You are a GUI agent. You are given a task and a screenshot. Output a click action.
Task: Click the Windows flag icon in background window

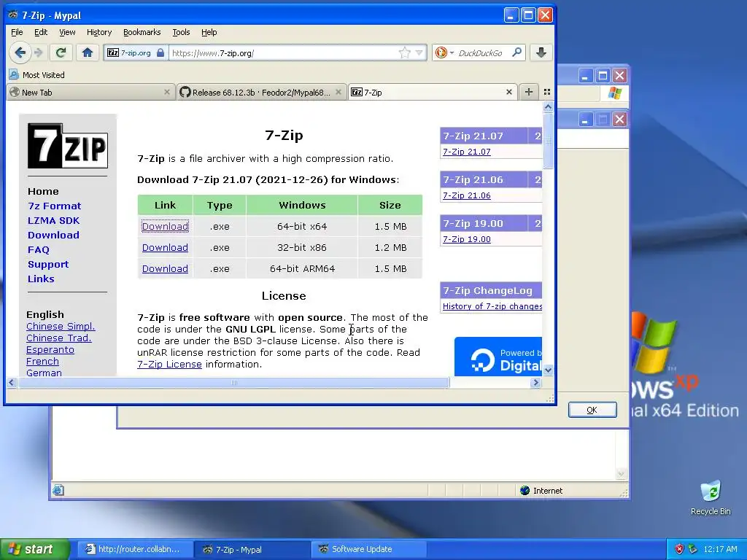(x=614, y=93)
